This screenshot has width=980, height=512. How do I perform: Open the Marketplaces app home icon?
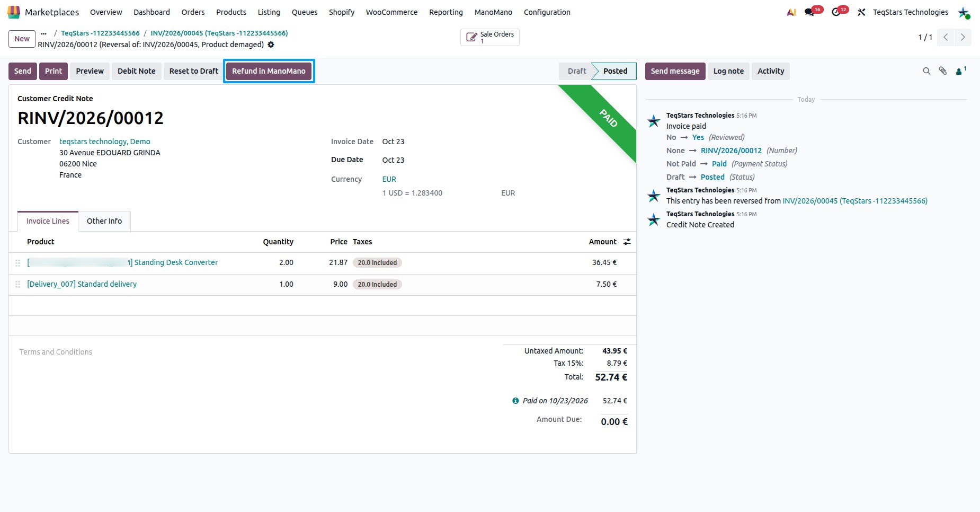[14, 12]
